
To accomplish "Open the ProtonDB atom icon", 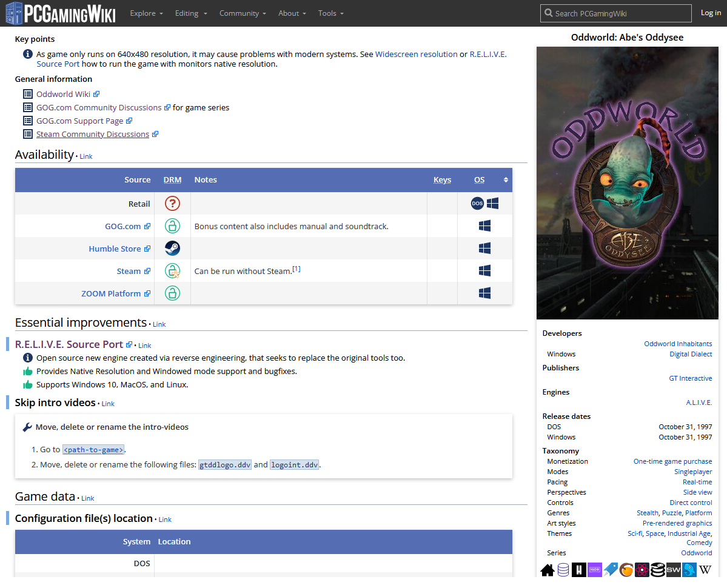I will tap(642, 570).
